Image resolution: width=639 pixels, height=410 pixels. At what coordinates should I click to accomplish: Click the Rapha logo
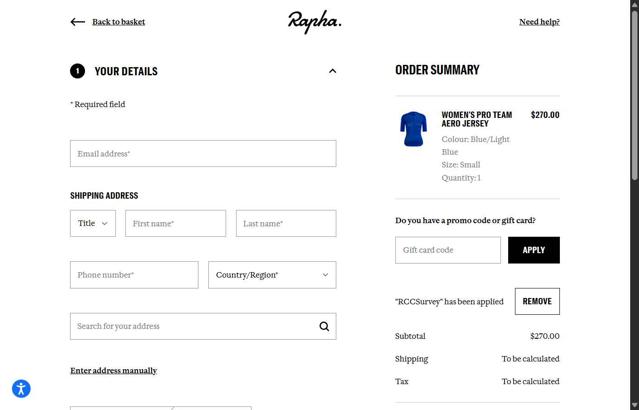(x=315, y=22)
